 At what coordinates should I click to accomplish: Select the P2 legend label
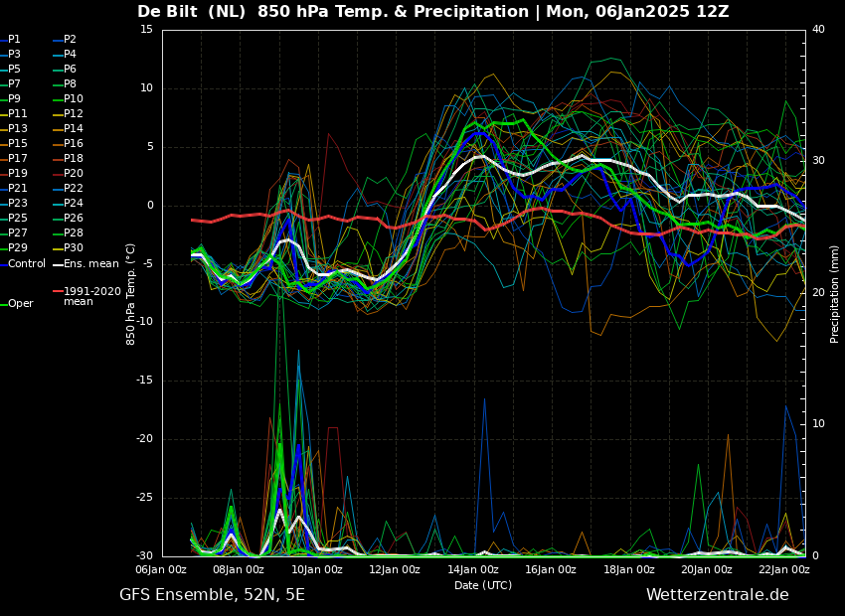point(65,40)
